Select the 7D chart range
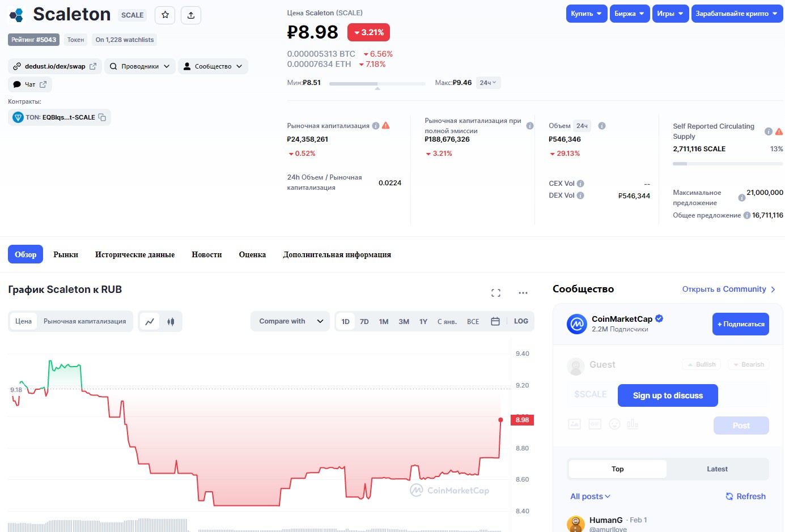 364,321
